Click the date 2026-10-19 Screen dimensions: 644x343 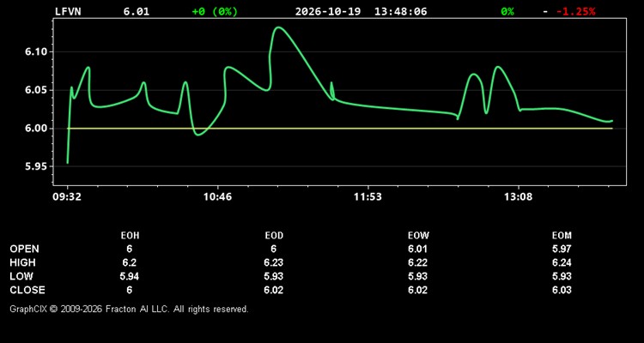pos(328,11)
